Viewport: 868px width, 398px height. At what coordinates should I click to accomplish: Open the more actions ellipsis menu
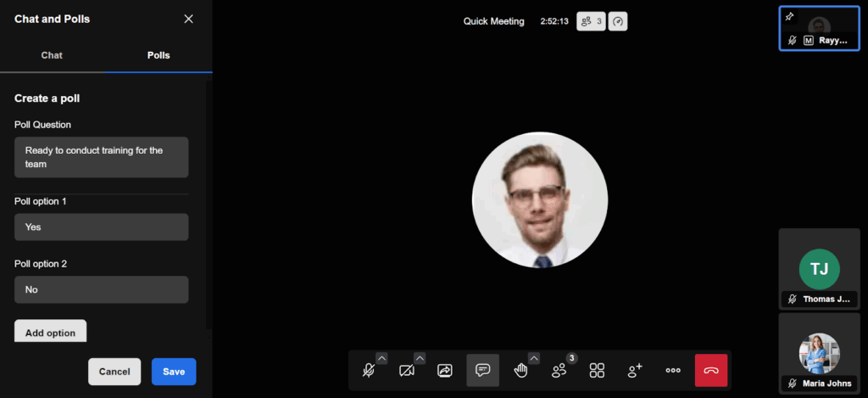tap(673, 371)
